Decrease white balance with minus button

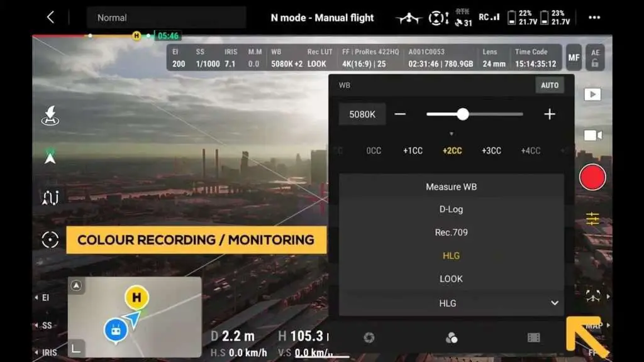coord(400,114)
